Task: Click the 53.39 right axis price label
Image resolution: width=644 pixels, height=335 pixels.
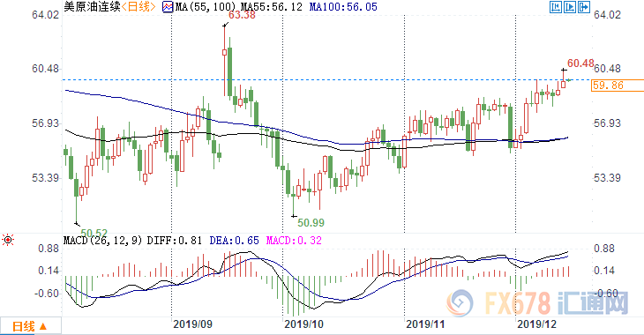Action: [x=607, y=178]
